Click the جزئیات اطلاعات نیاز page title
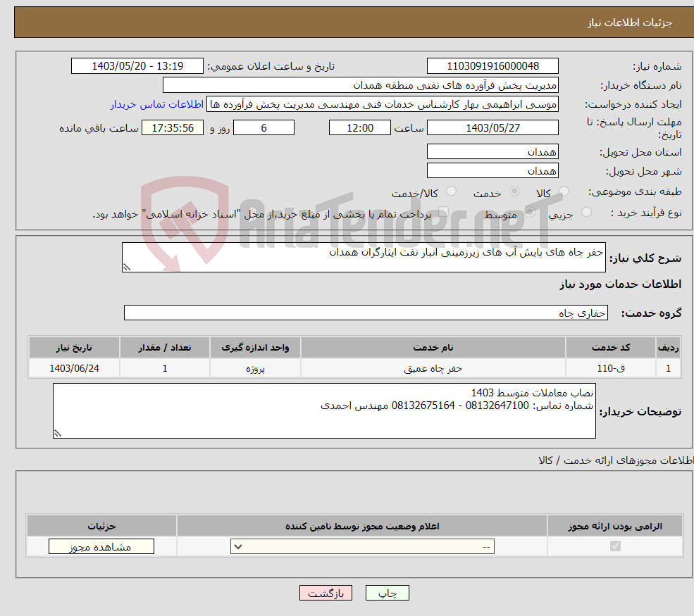The width and height of the screenshot is (694, 616). click(x=629, y=22)
